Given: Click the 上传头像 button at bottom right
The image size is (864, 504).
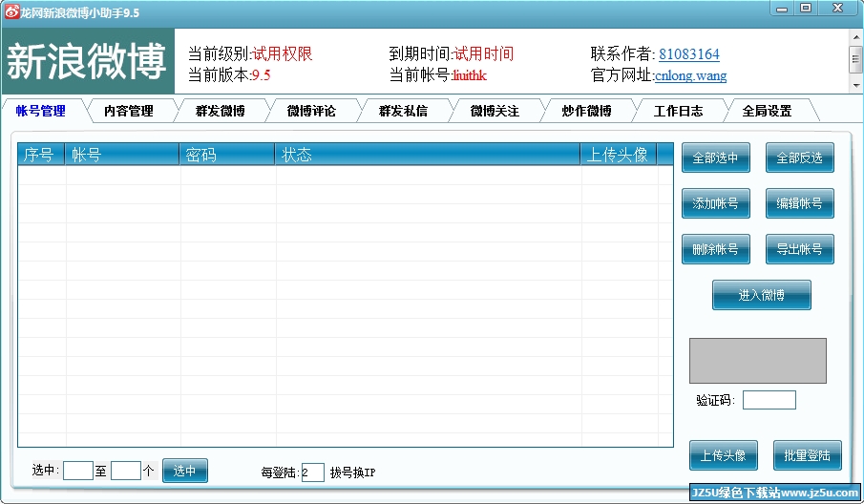Looking at the screenshot, I should click(723, 455).
